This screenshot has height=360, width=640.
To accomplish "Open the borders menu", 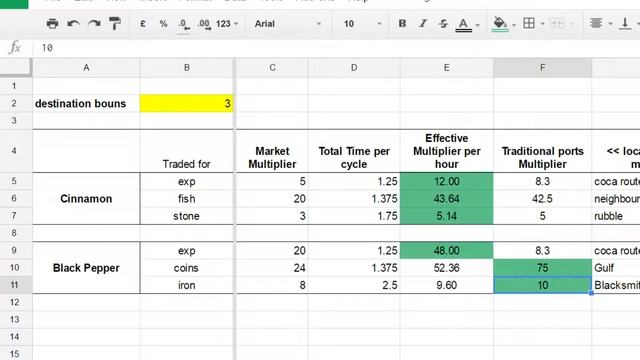I will (533, 23).
